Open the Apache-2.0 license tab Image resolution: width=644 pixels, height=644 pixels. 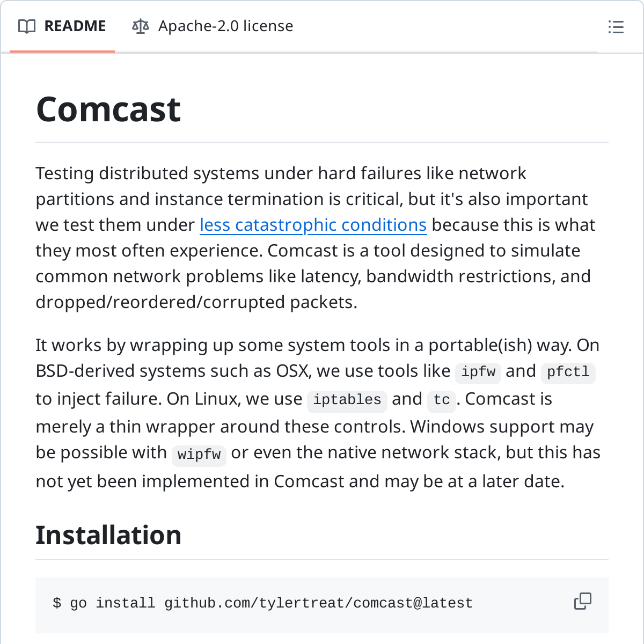click(x=225, y=26)
